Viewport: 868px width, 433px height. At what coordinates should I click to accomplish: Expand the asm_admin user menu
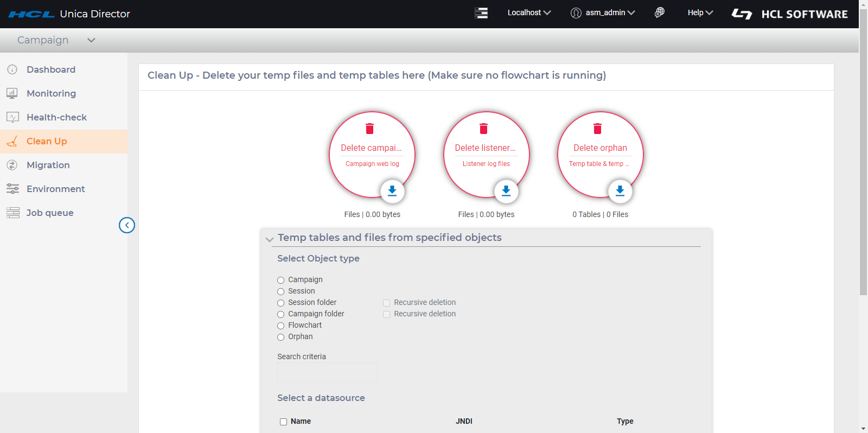click(603, 12)
